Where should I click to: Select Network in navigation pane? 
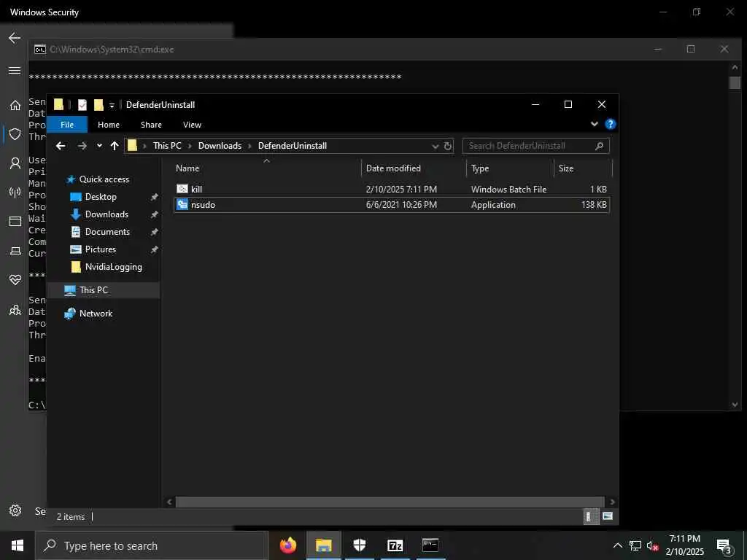(96, 314)
